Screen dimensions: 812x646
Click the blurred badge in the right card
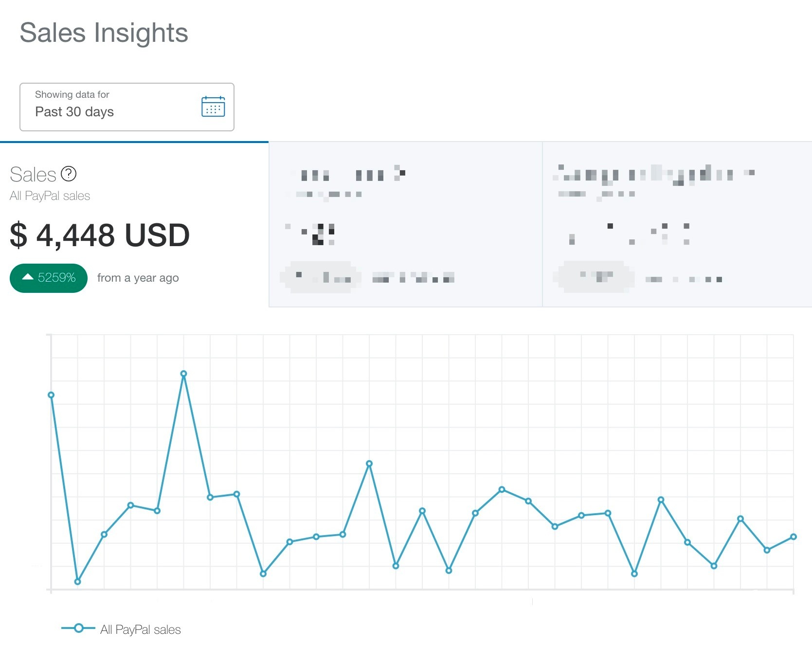[x=595, y=277]
